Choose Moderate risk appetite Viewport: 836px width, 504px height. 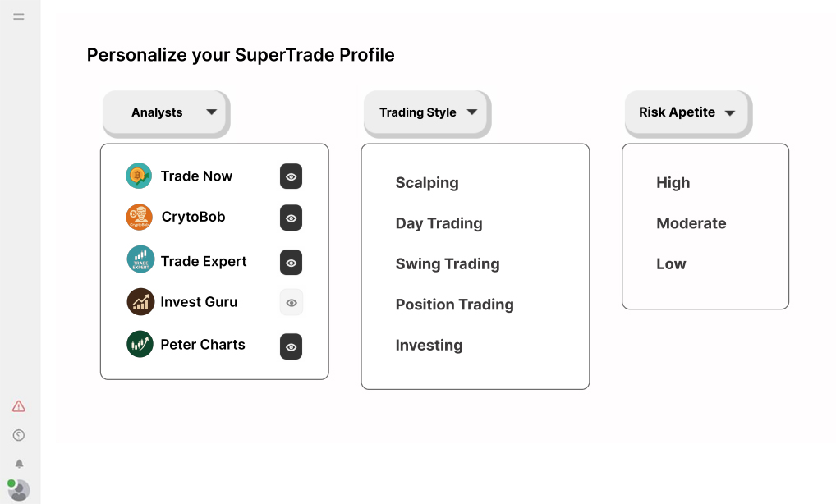691,223
